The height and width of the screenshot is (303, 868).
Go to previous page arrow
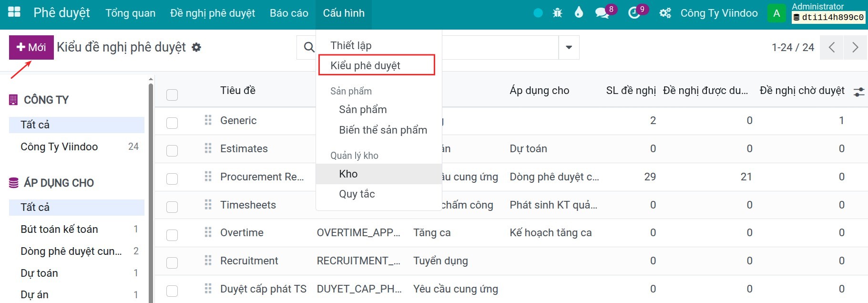point(832,47)
